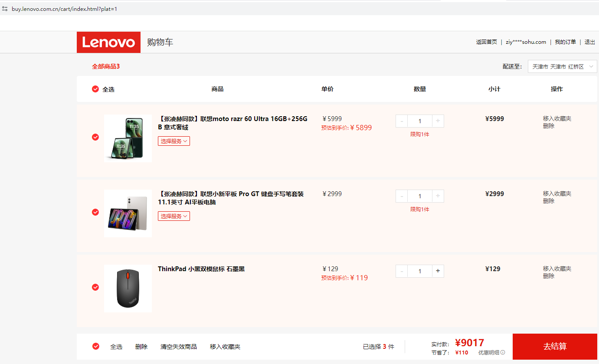Expand 选择服务 for 小新平板 Pro GT

173,216
